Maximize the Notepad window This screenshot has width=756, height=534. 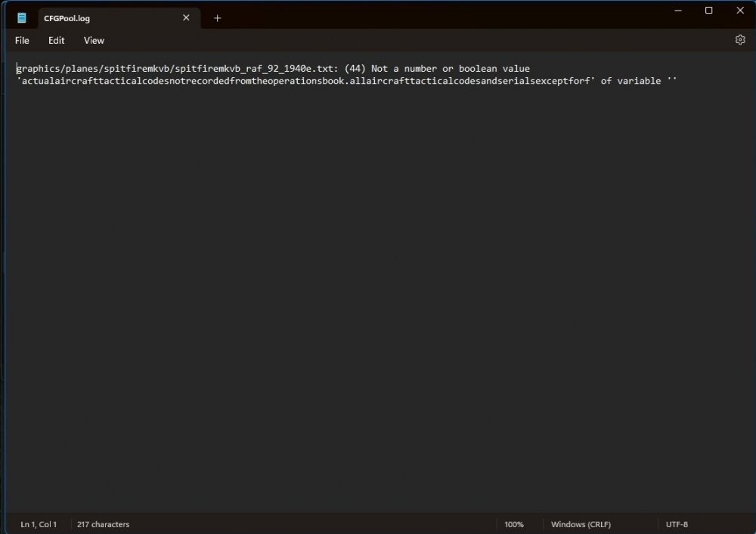[x=709, y=11]
